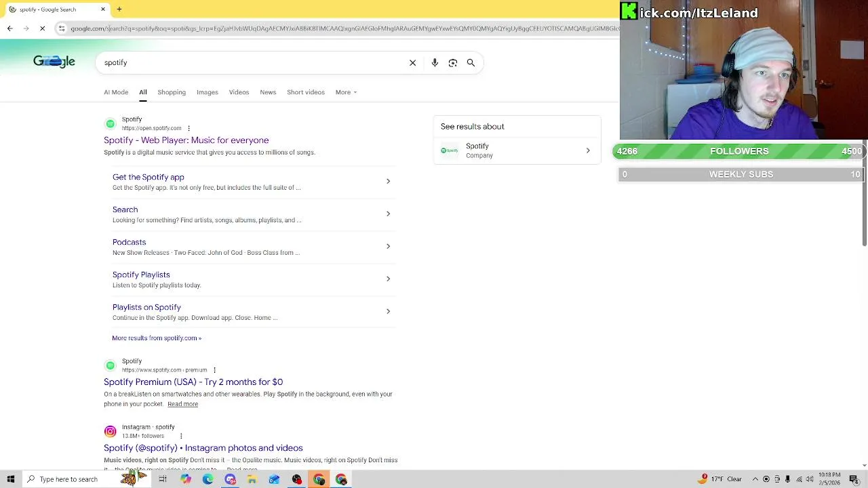This screenshot has height=488, width=868.
Task: Open Spotify Instagram photos and videos link
Action: pyautogui.click(x=203, y=448)
